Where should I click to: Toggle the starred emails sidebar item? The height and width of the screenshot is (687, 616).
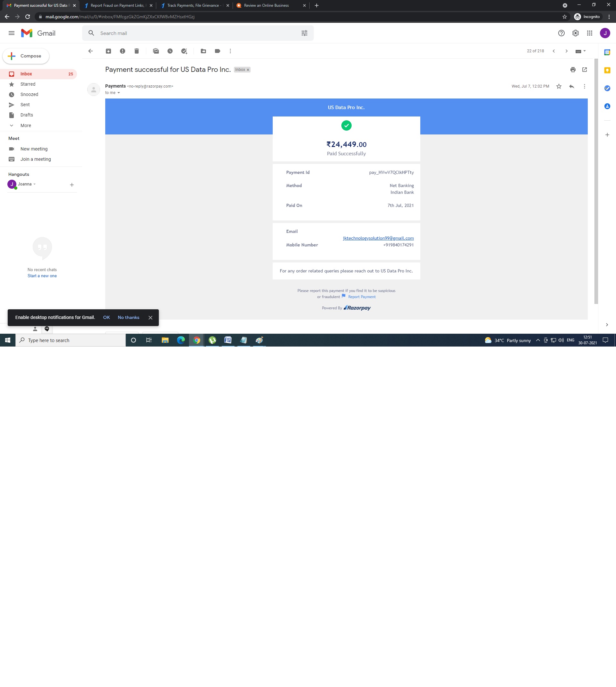(x=28, y=84)
